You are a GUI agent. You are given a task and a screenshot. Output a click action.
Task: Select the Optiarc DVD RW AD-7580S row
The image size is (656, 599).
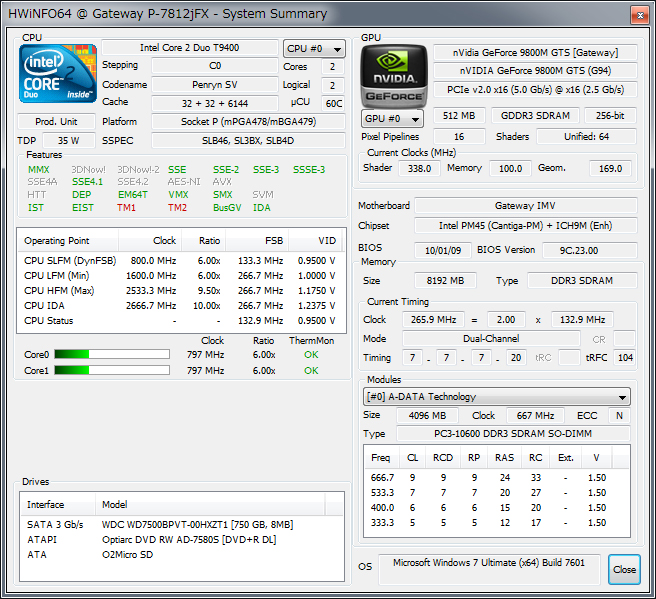tap(182, 540)
